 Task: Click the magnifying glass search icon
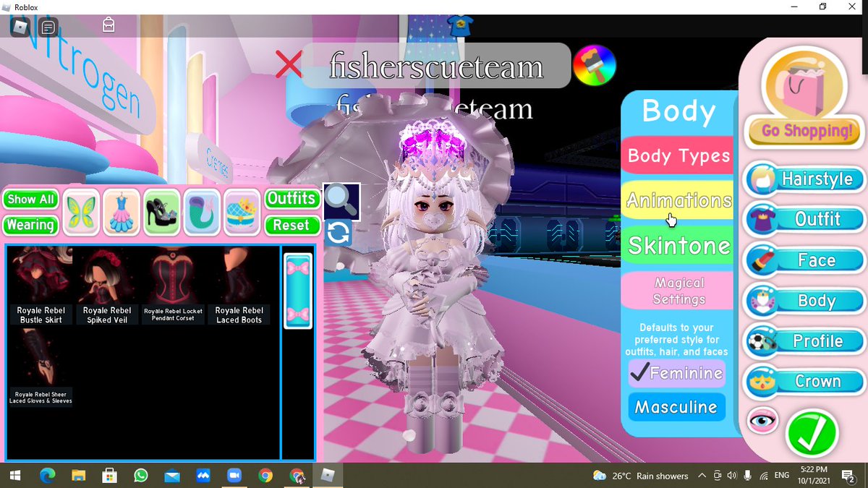pyautogui.click(x=341, y=201)
